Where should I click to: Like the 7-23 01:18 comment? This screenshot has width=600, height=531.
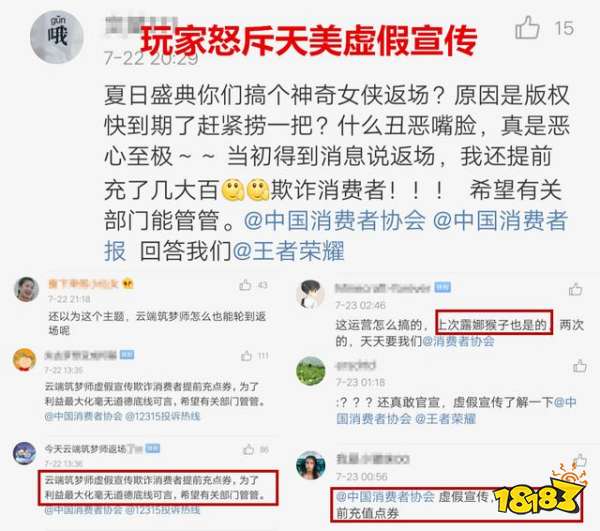click(580, 366)
